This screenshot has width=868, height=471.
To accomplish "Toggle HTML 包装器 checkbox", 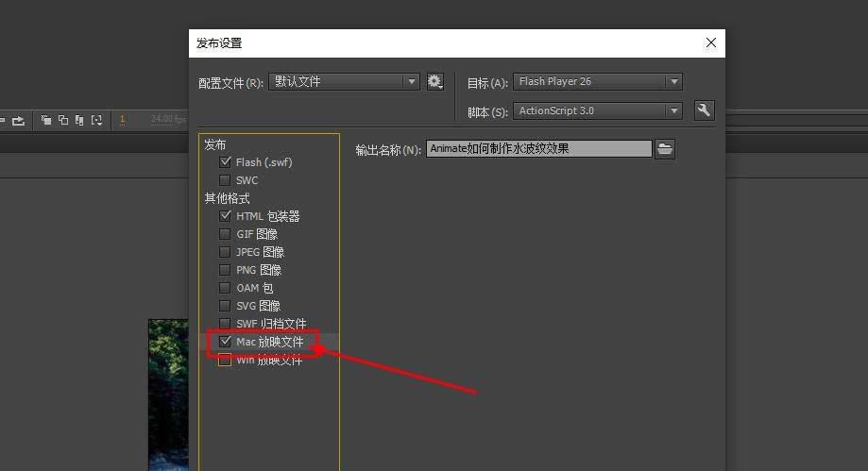I will [x=225, y=216].
